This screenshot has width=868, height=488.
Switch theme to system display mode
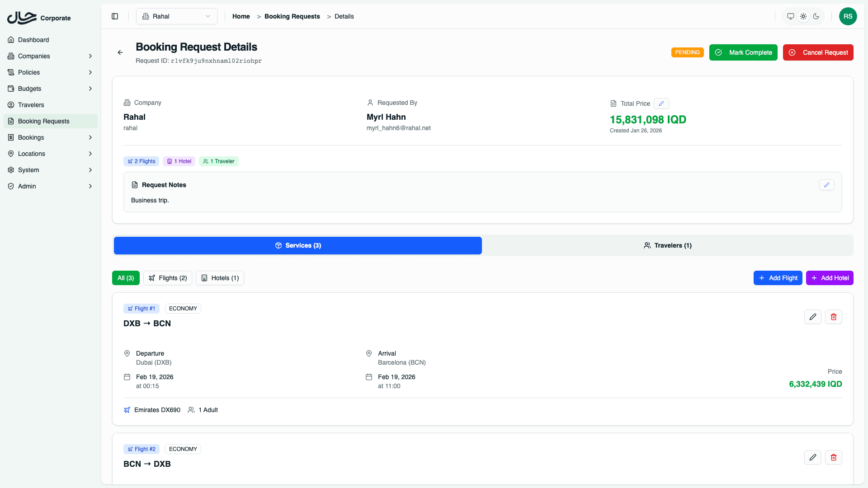790,16
